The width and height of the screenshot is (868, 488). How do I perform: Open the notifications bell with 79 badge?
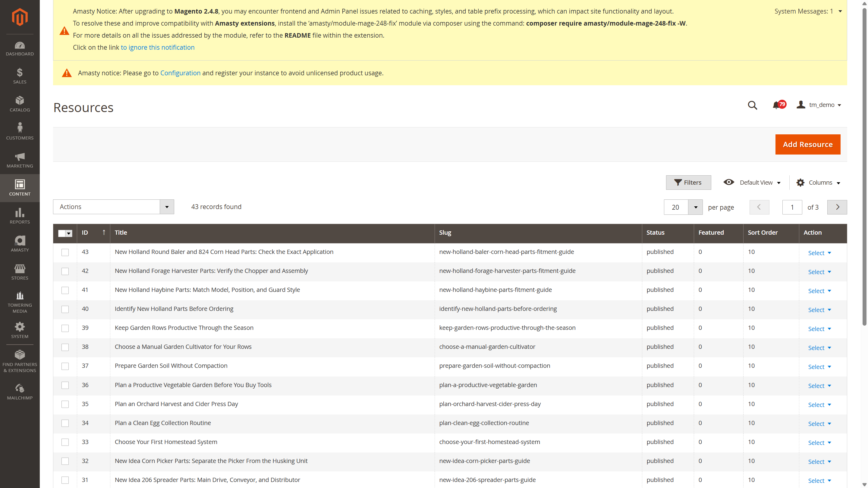[x=779, y=105]
